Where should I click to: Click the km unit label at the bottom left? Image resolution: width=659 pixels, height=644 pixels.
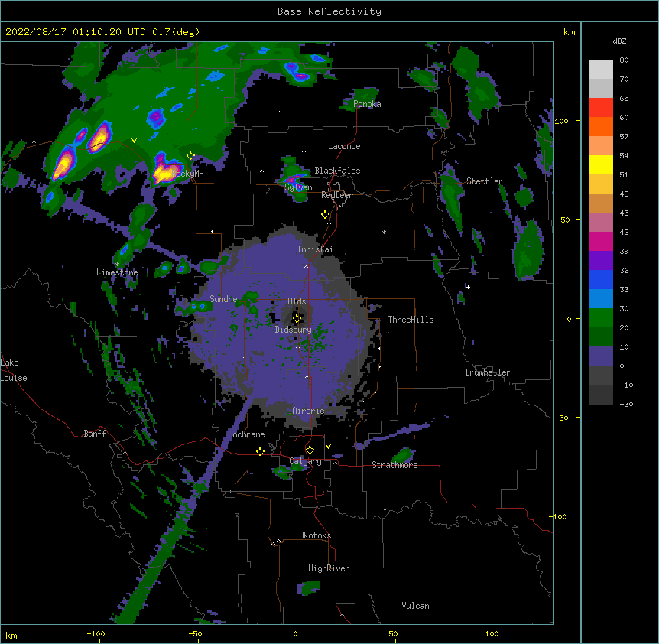click(x=11, y=635)
